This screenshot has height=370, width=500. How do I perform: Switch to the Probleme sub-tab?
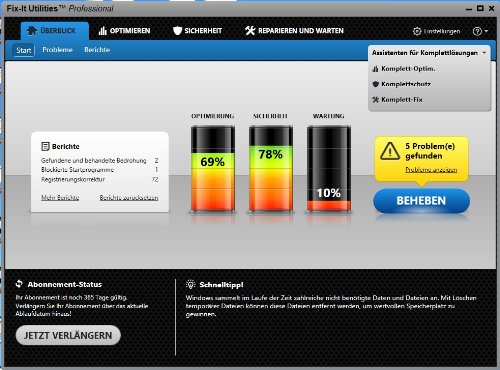(57, 50)
